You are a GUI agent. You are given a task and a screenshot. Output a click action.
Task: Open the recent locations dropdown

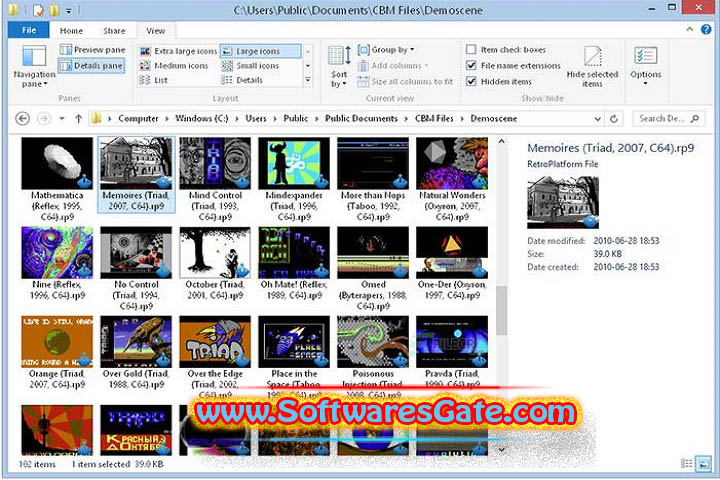pyautogui.click(x=62, y=119)
